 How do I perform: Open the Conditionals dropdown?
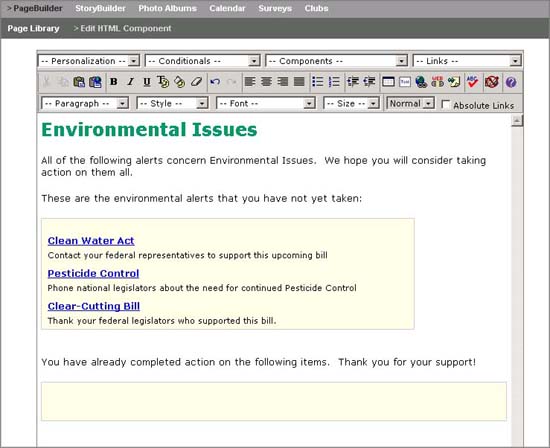[202, 61]
